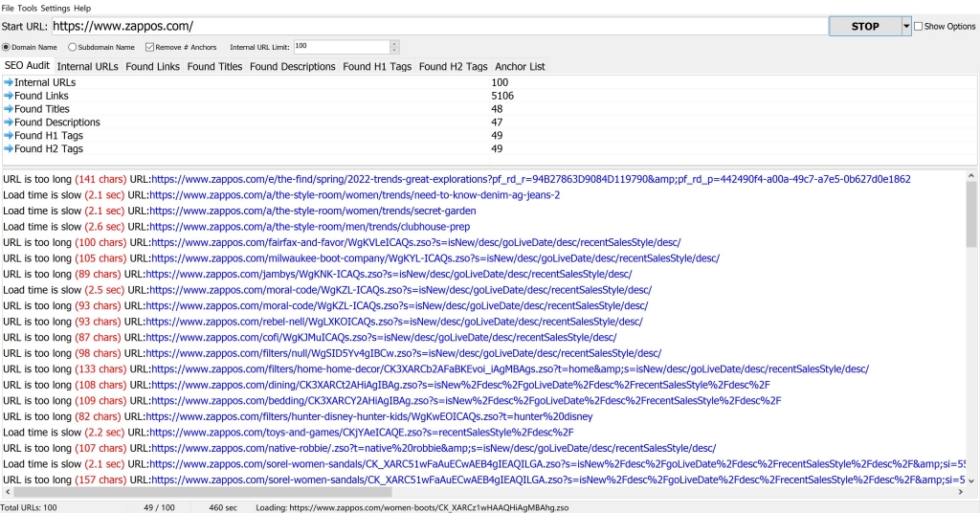The image size is (980, 513).
Task: Click the arrow icon beside Found Links
Action: click(x=8, y=96)
